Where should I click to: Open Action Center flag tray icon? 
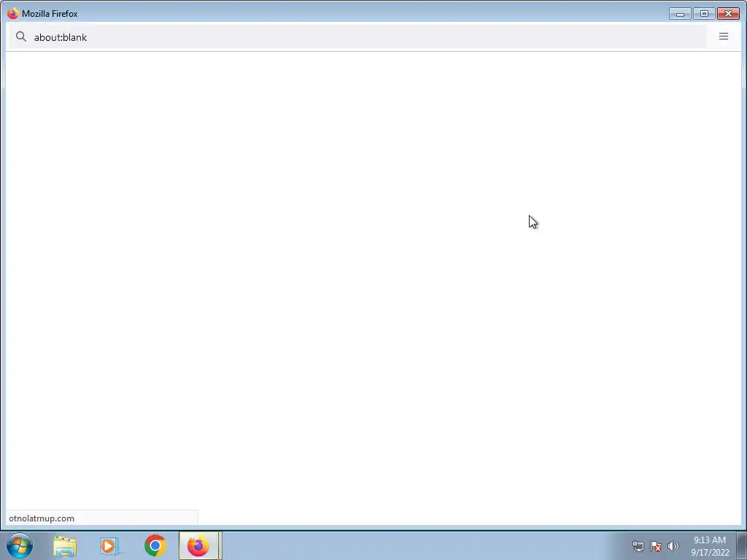pos(656,546)
